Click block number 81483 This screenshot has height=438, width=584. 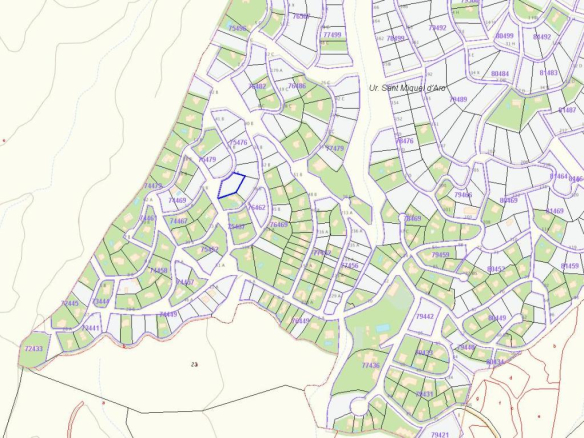(549, 73)
